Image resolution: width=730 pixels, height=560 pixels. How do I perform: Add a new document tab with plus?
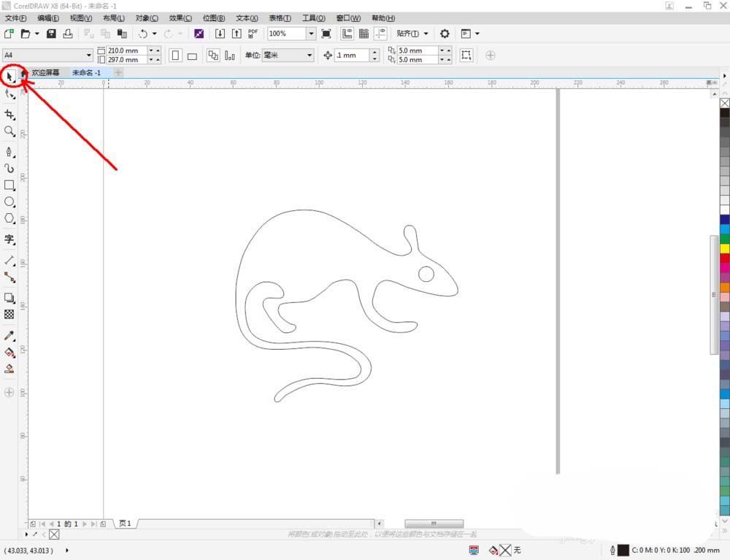[118, 72]
